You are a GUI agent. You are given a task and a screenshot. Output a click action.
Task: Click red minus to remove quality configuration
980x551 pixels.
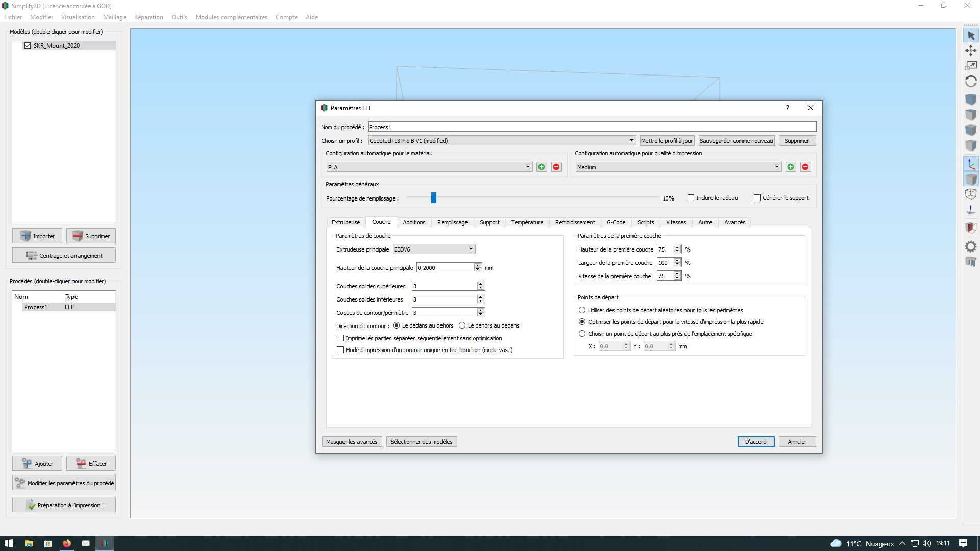pos(805,167)
